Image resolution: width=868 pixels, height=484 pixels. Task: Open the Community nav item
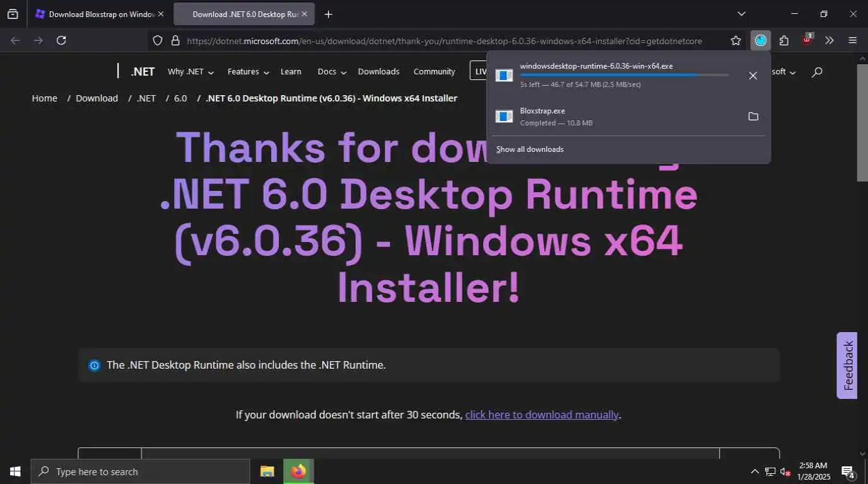pyautogui.click(x=434, y=72)
